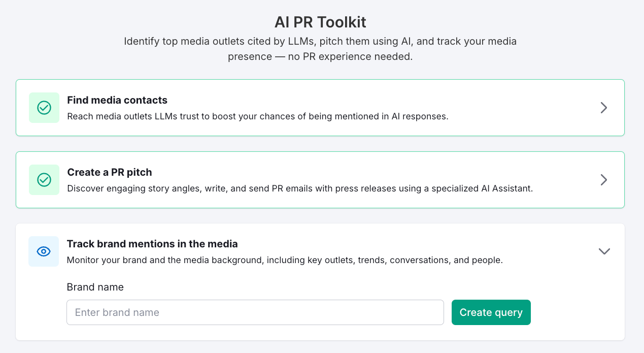The height and width of the screenshot is (353, 644).
Task: Click the Brand name label
Action: pyautogui.click(x=95, y=287)
